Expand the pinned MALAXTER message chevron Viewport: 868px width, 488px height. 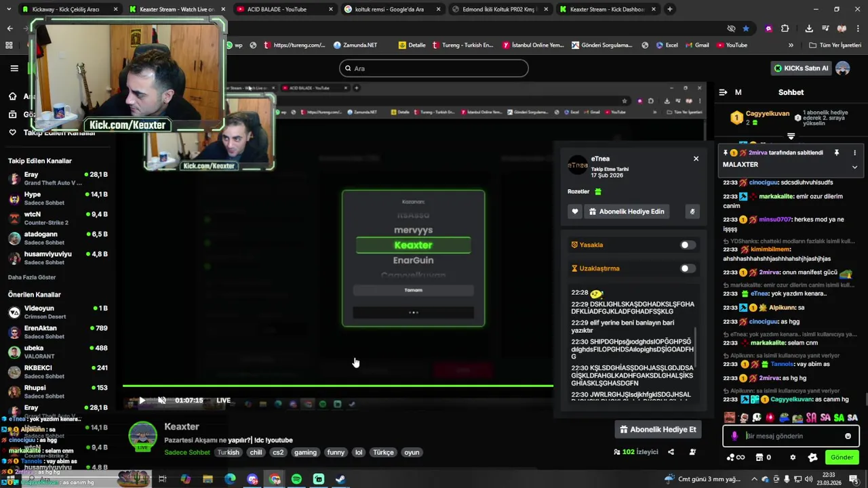pos(854,167)
